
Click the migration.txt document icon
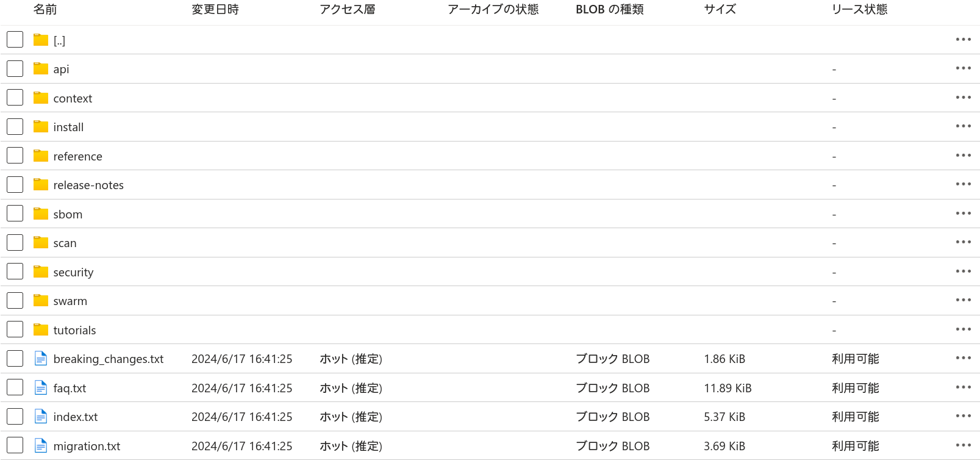pos(41,445)
